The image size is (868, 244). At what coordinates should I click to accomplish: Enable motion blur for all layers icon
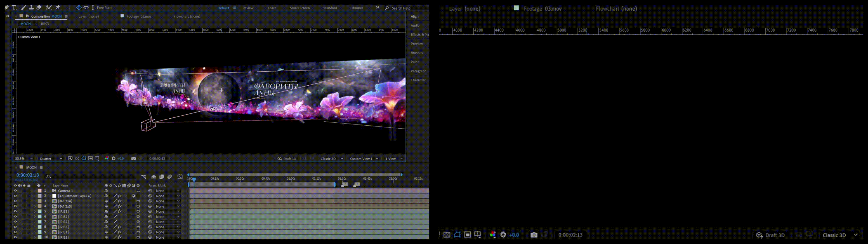coord(170,177)
